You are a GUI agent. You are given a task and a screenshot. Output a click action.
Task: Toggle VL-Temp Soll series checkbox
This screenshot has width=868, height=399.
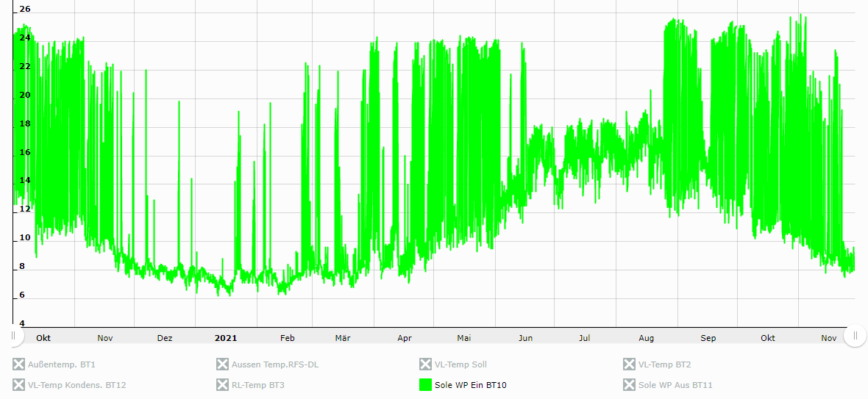point(425,364)
